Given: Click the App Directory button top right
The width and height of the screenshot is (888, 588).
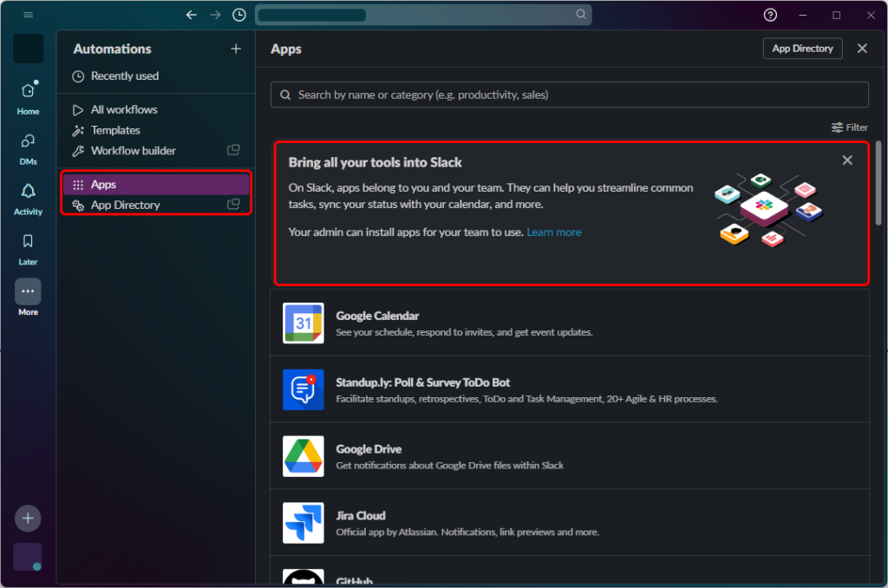Looking at the screenshot, I should tap(802, 49).
